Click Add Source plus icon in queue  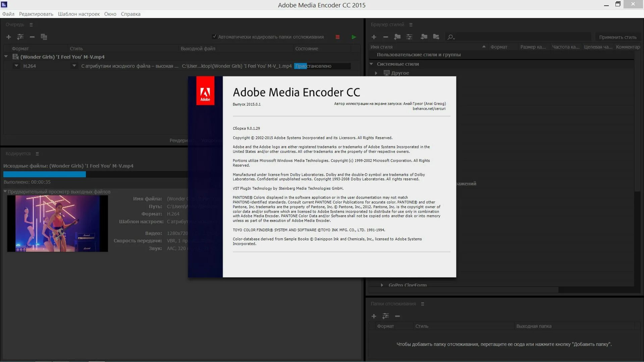tap(9, 37)
